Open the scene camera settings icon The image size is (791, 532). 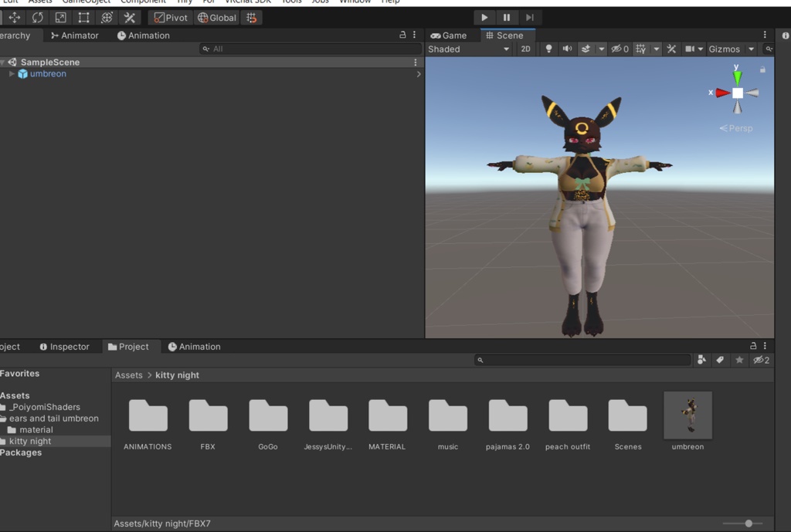pos(691,49)
